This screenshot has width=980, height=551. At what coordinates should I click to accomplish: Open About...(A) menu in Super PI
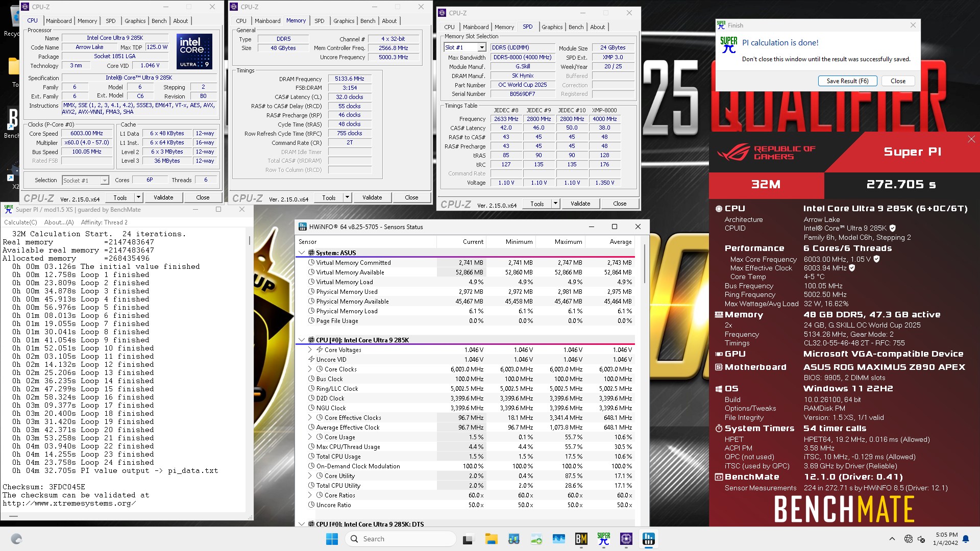pos(59,222)
